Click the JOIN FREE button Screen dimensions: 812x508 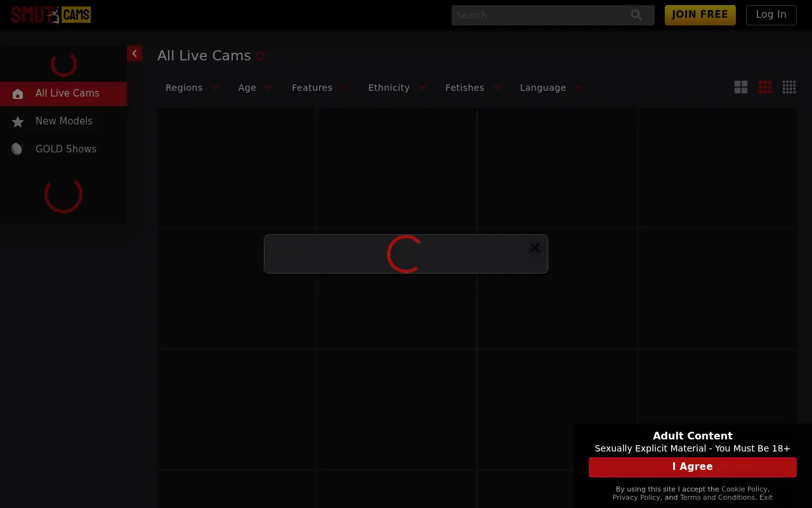(700, 15)
